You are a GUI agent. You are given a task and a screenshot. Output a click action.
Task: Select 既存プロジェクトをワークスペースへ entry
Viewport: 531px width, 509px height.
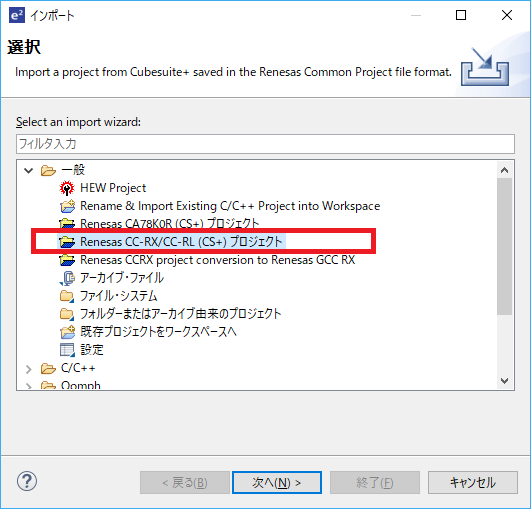point(158,332)
